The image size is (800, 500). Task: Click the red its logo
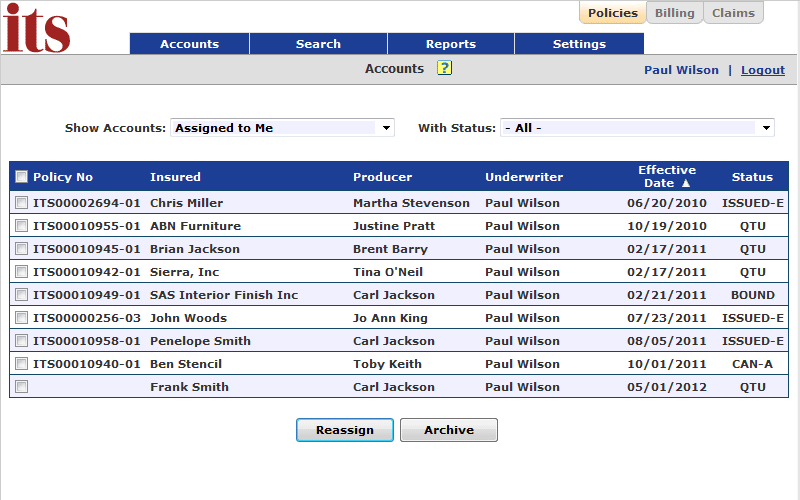(36, 28)
